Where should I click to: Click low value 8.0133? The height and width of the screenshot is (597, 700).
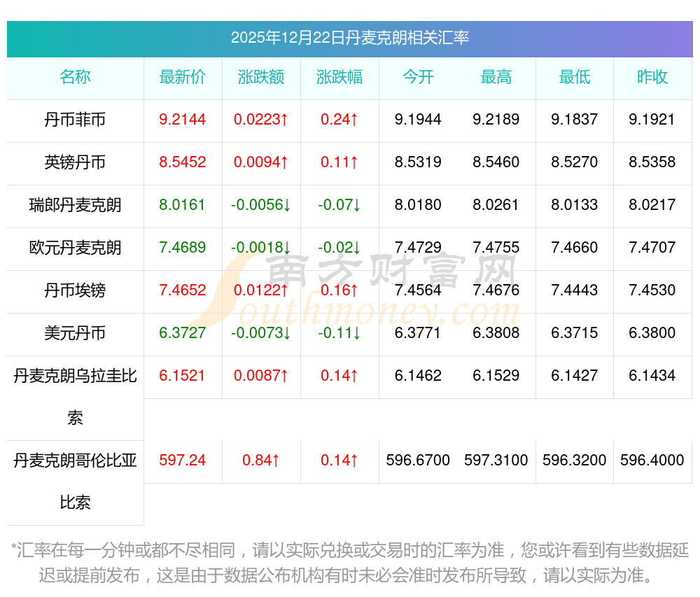(575, 205)
